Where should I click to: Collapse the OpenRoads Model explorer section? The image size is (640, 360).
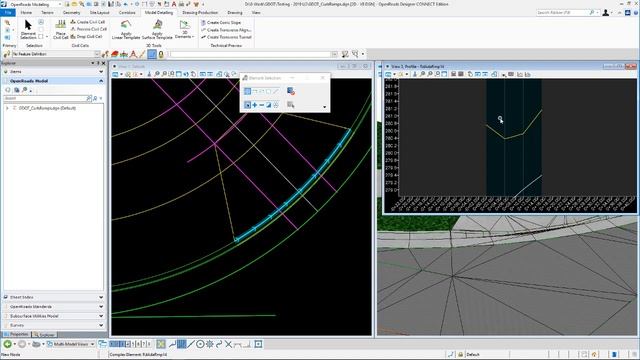coord(101,81)
